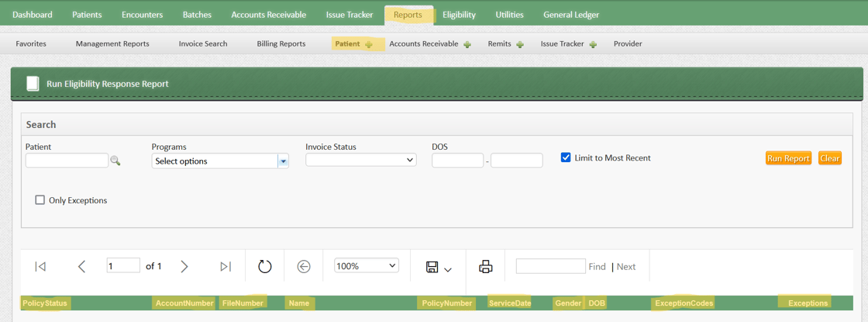This screenshot has height=322, width=868.
Task: Print the report
Action: click(485, 267)
